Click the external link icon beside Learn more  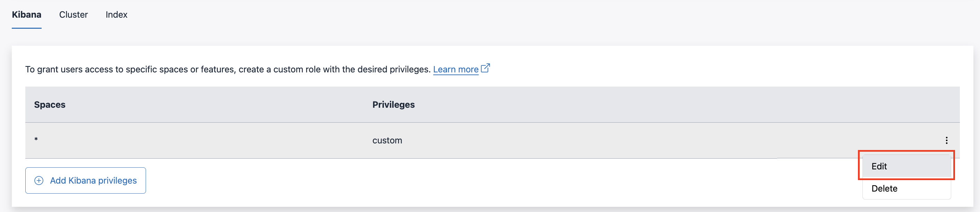[x=485, y=68]
